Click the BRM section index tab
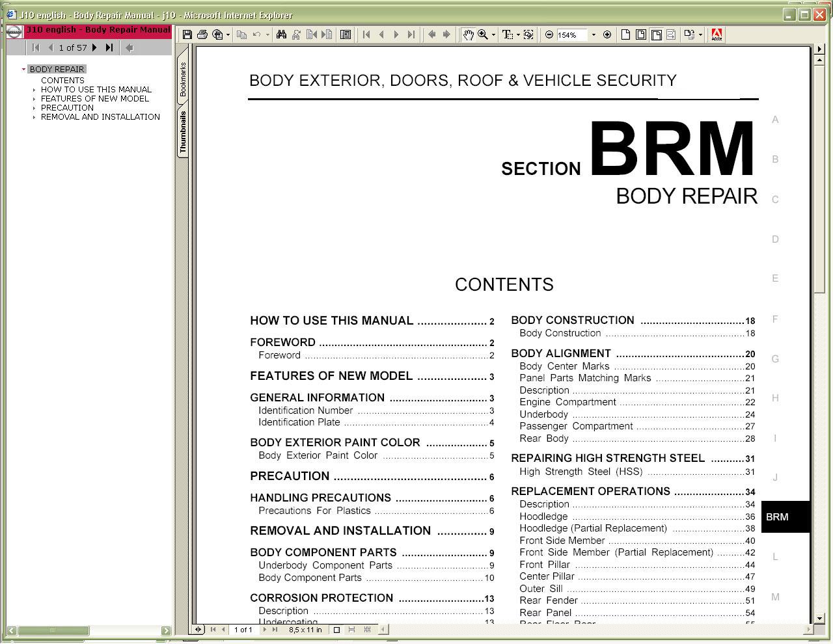 pyautogui.click(x=785, y=517)
